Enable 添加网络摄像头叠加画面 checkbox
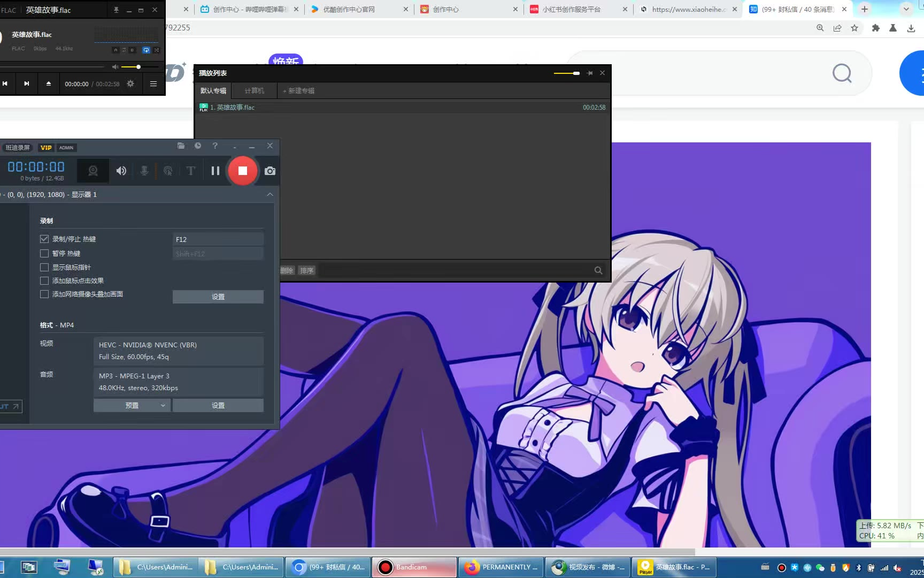924x578 pixels. point(44,294)
